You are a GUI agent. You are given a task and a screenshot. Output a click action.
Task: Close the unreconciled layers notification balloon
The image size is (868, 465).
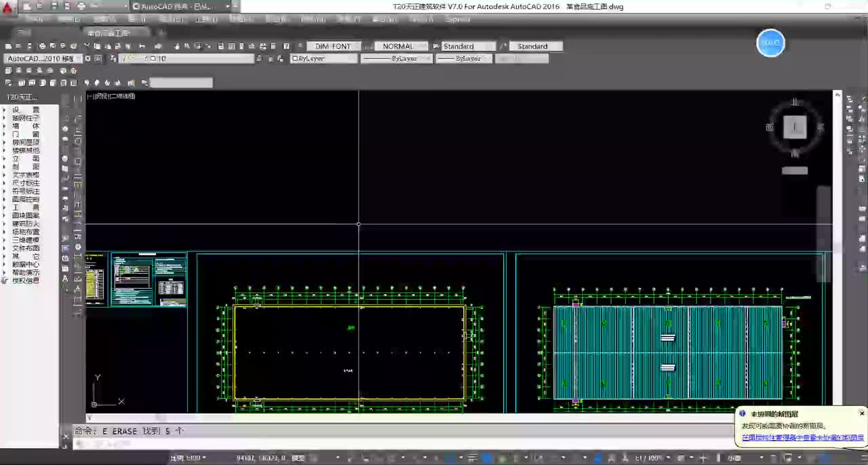[862, 413]
